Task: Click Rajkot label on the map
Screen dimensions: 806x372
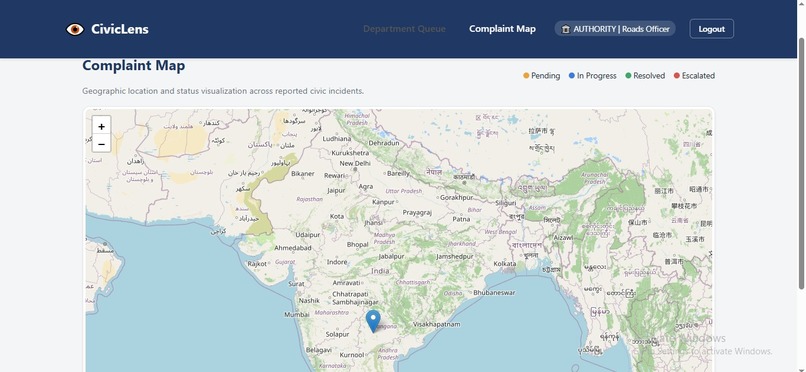Action: 257,264
